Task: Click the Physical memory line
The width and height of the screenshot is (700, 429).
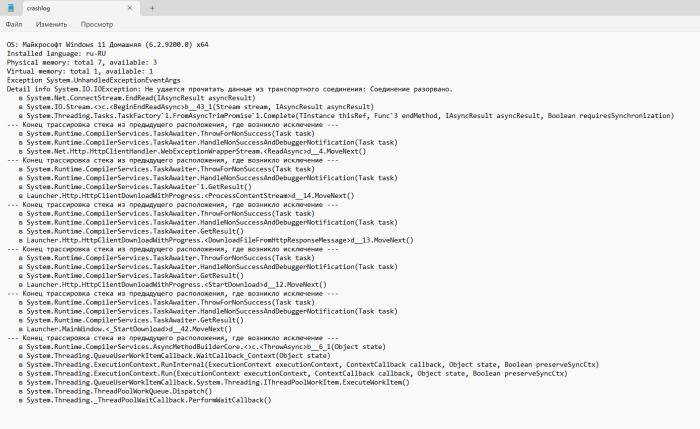Action: pyautogui.click(x=80, y=63)
